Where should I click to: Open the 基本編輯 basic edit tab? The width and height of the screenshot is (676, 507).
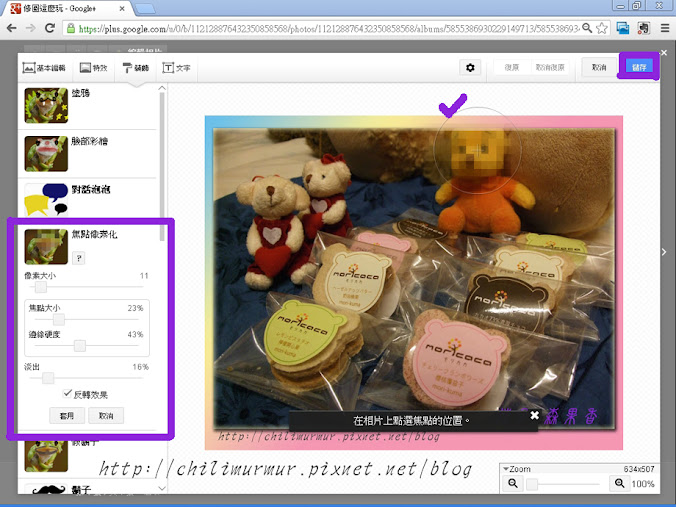pos(44,68)
